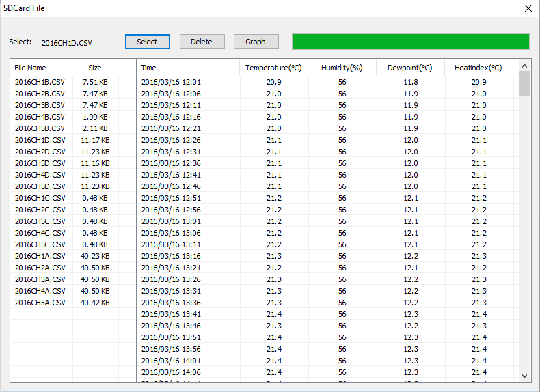Click the Size column header

[95, 68]
